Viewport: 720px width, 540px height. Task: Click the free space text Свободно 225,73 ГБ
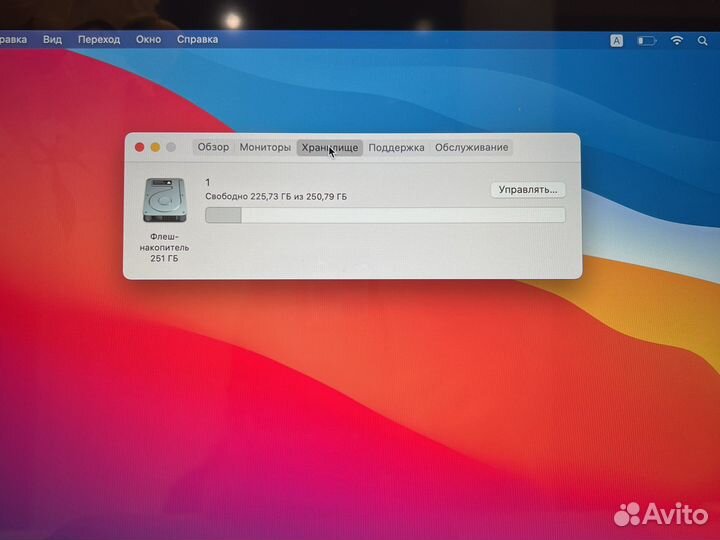(240, 197)
